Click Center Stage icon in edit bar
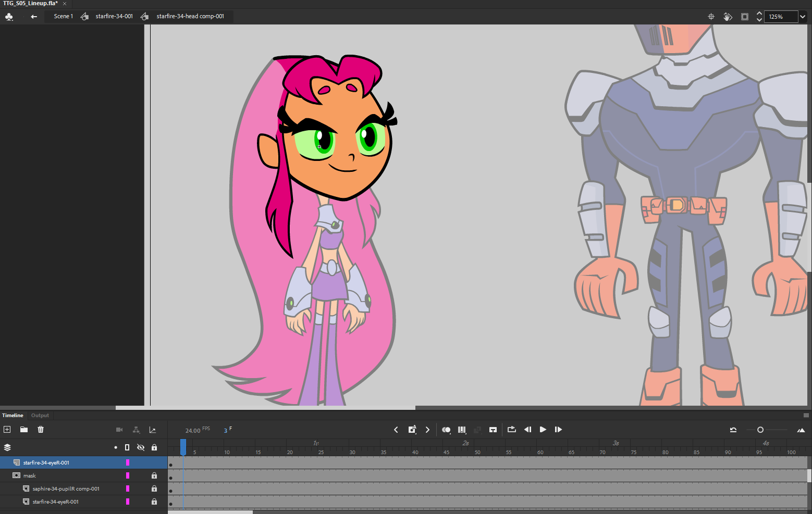The image size is (812, 514). [711, 17]
